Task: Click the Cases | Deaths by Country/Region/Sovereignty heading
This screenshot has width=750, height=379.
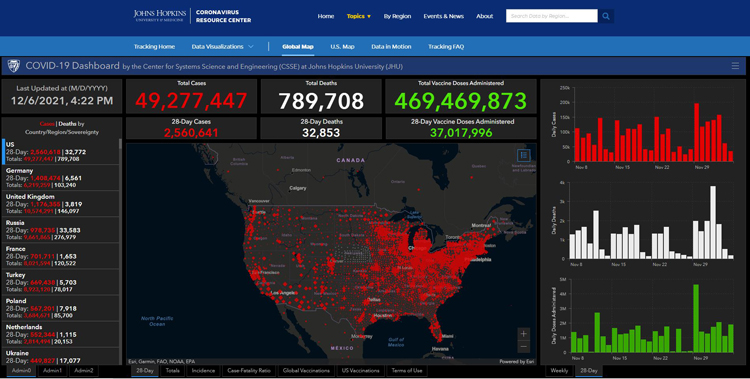Action: (62, 128)
